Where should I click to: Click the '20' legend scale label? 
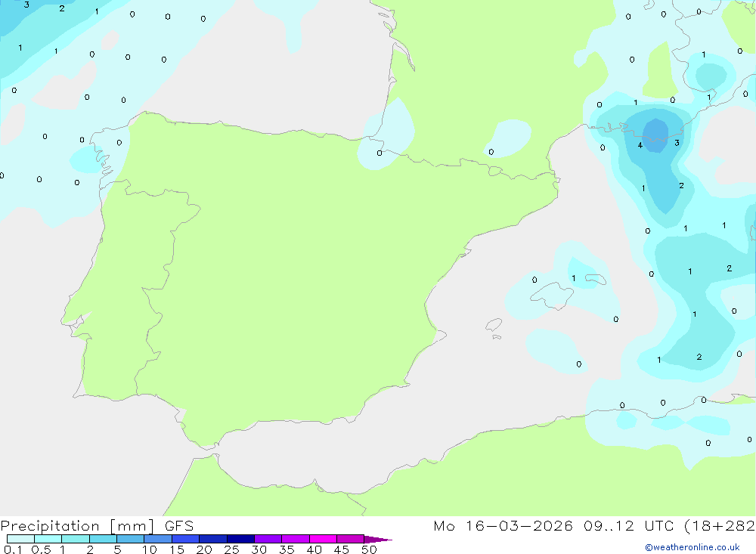click(204, 549)
